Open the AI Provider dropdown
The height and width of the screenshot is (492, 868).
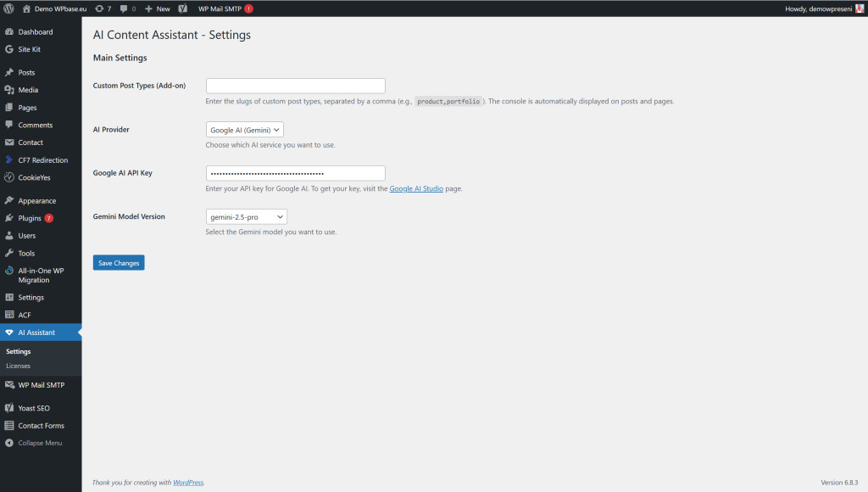pos(245,130)
